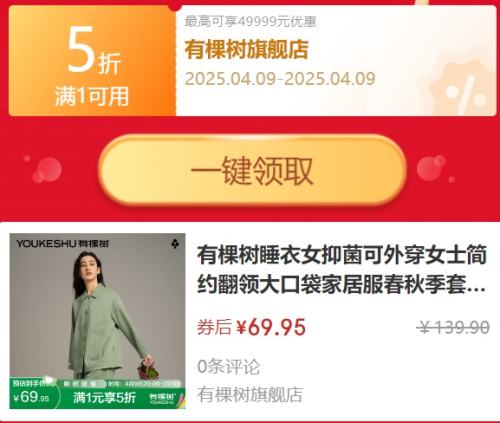500x423 pixels.
Task: Open the green pajama product thumbnail
Action: (x=97, y=321)
